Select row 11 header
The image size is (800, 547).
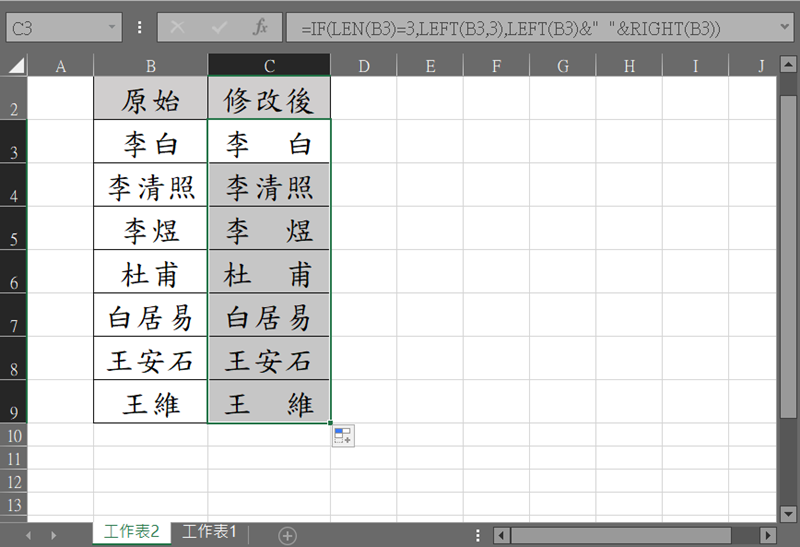14,458
